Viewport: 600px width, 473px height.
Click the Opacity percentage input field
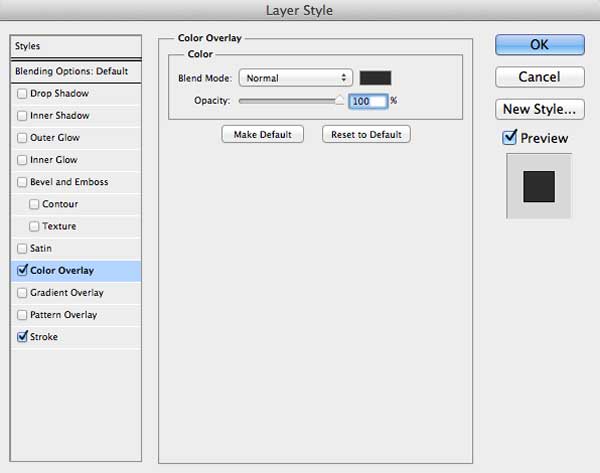(368, 101)
